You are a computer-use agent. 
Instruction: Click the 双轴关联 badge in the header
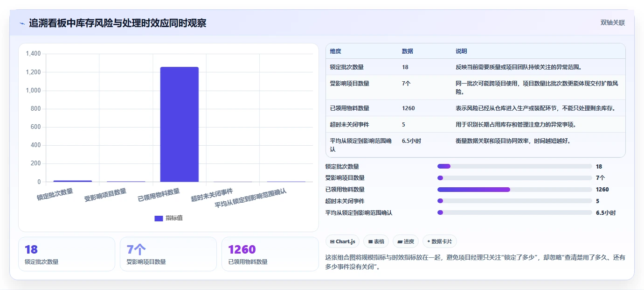click(612, 22)
